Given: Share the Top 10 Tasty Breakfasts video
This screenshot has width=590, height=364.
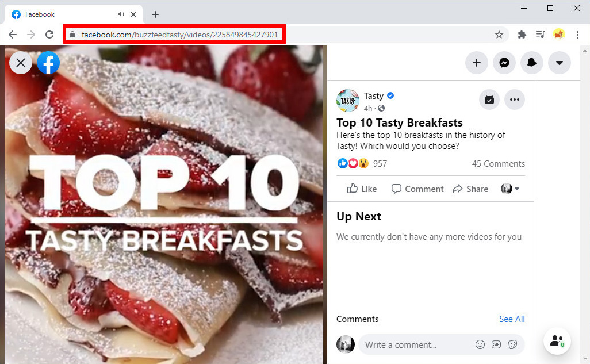Looking at the screenshot, I should pyautogui.click(x=470, y=189).
